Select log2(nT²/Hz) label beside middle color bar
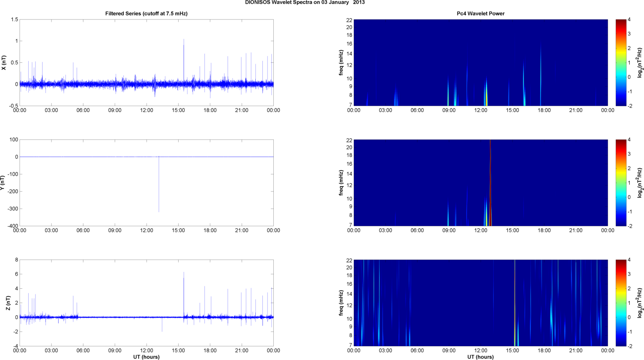The width and height of the screenshot is (644, 360). 640,183
